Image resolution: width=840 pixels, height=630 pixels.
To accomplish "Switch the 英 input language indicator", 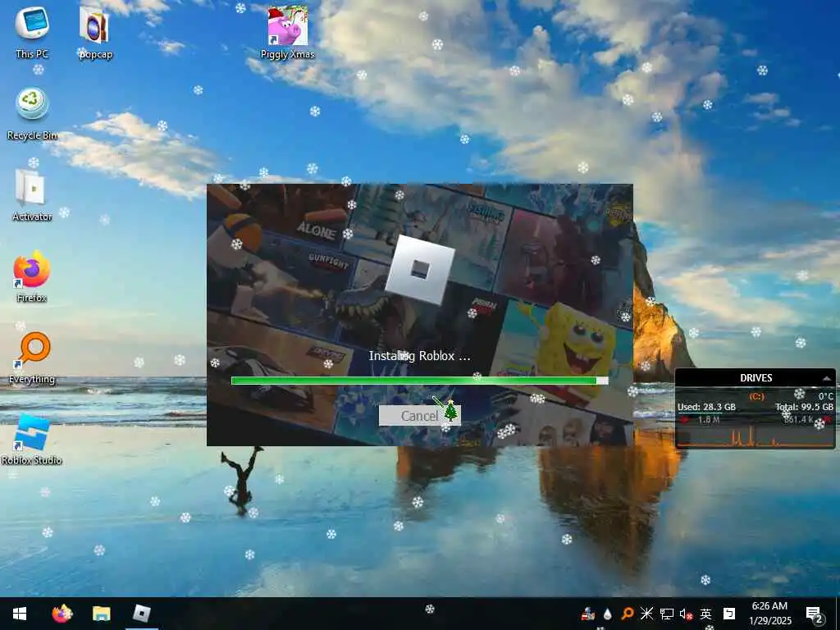I will click(705, 614).
